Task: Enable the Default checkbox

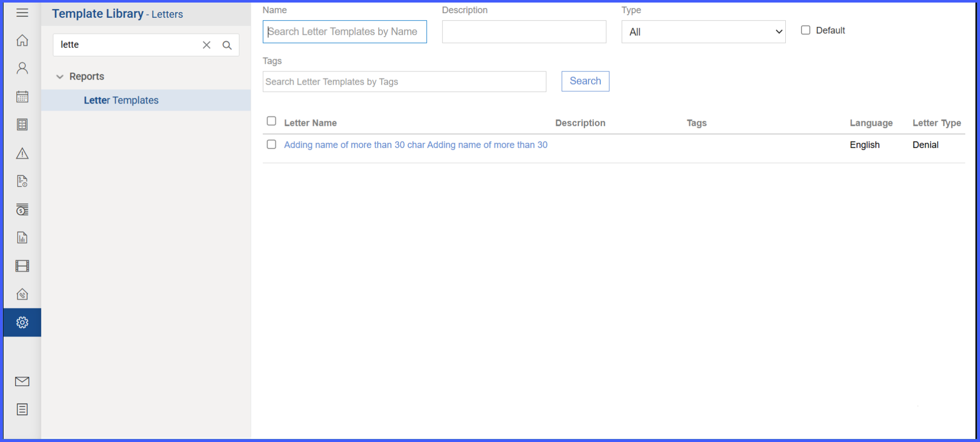Action: [x=805, y=30]
